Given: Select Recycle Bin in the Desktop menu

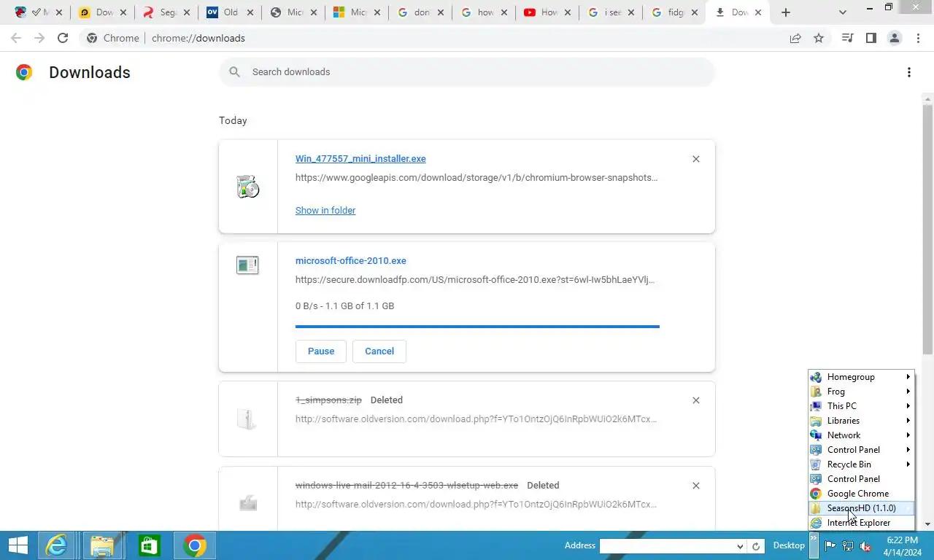Looking at the screenshot, I should click(861, 464).
